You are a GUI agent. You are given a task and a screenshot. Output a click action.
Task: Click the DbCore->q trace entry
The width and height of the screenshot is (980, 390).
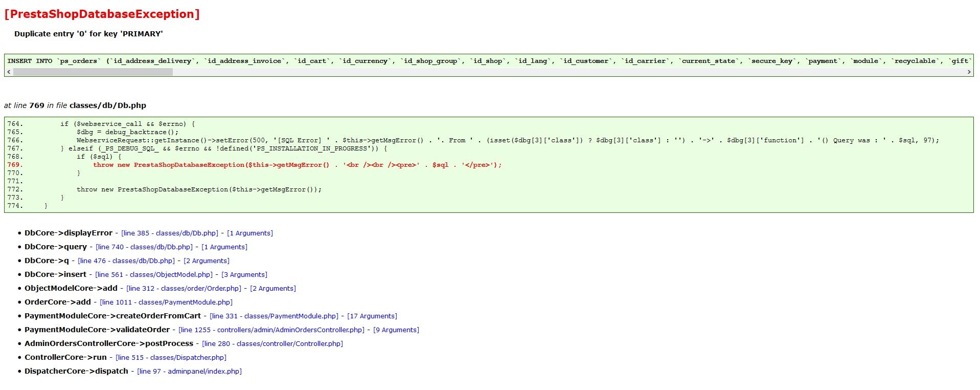[x=47, y=261]
